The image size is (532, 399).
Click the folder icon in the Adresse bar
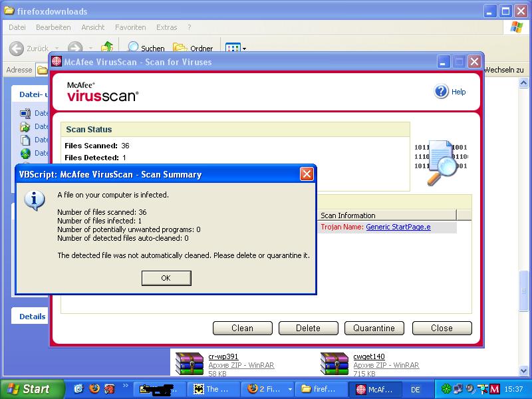(43, 70)
